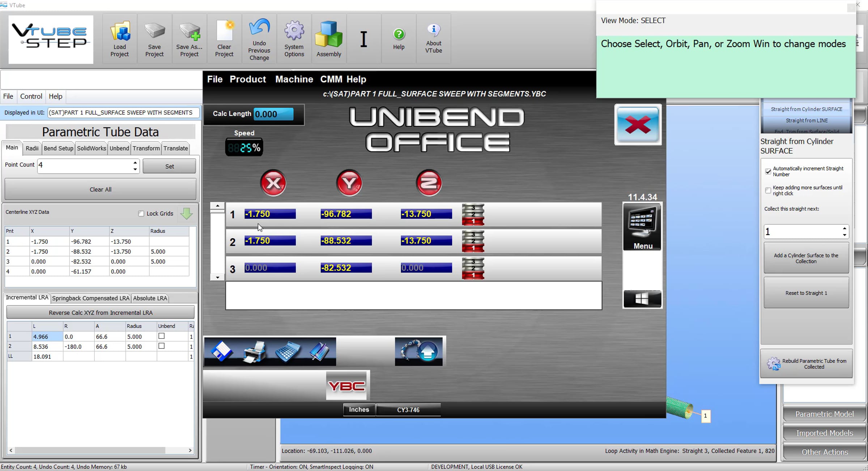This screenshot has height=471, width=868.
Task: Click Add a Cylinder Surface to the Collection
Action: 806,258
